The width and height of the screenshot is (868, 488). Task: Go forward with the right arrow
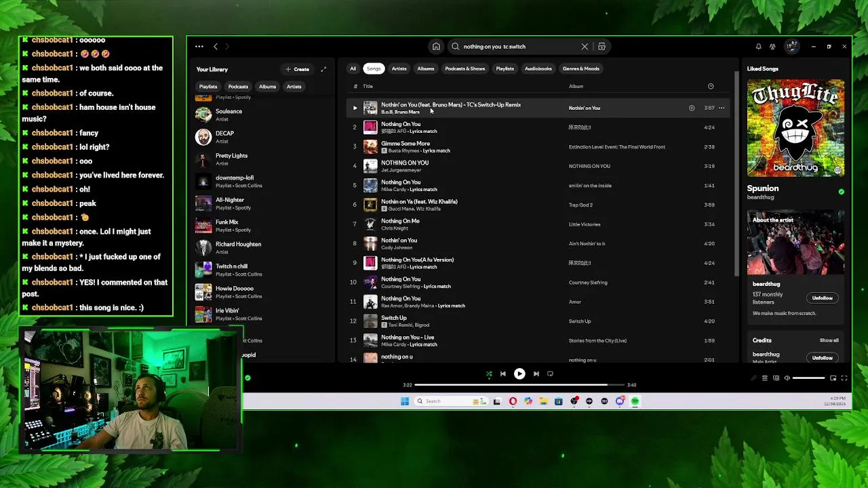click(x=227, y=47)
